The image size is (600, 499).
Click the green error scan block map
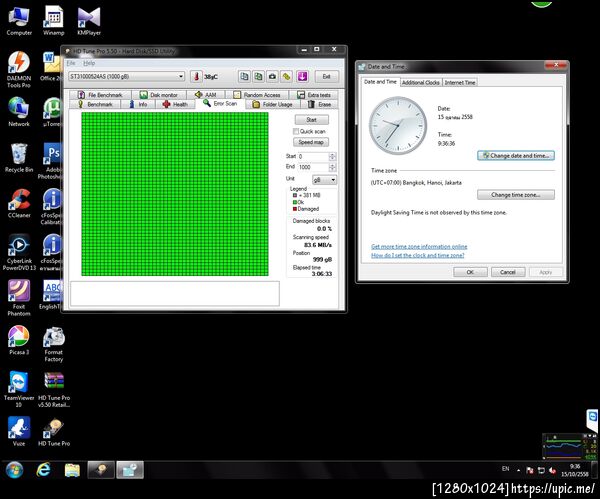click(x=175, y=194)
